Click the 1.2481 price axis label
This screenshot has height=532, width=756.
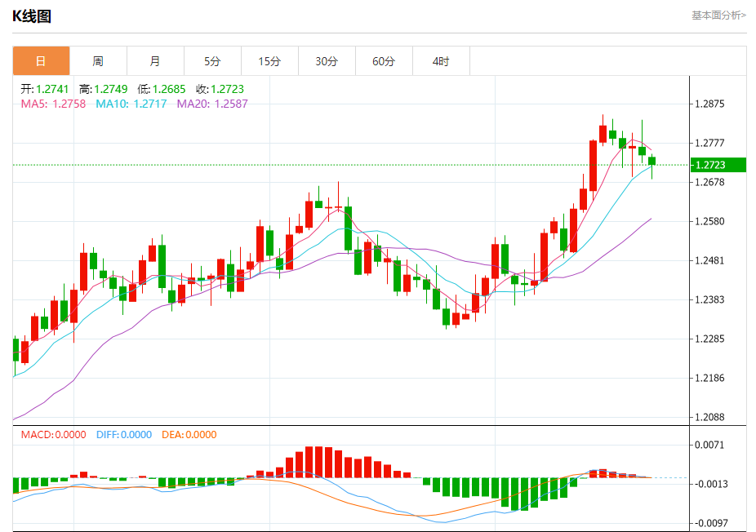pyautogui.click(x=709, y=260)
